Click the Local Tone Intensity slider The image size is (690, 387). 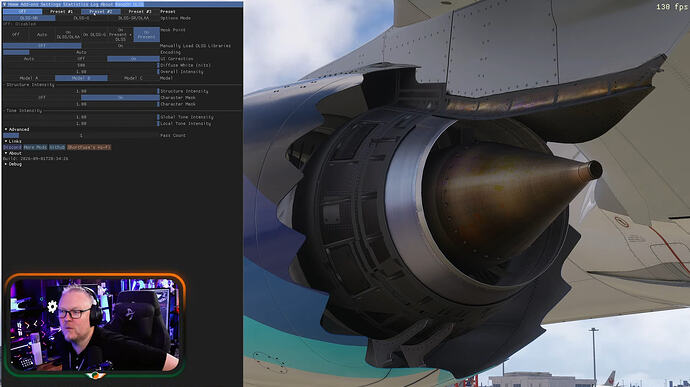coord(81,124)
